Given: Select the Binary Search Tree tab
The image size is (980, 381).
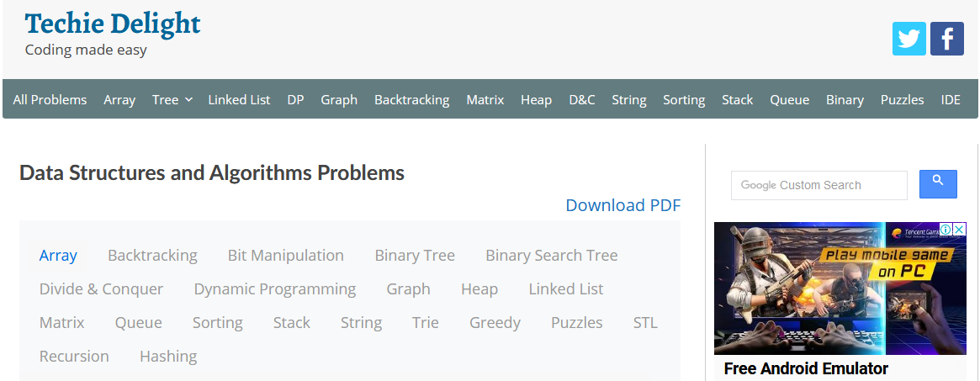Looking at the screenshot, I should (551, 255).
